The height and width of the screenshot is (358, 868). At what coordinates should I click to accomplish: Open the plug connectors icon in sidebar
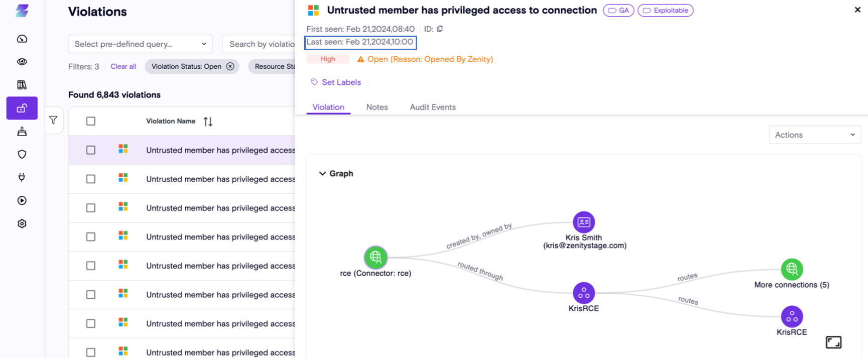[22, 177]
